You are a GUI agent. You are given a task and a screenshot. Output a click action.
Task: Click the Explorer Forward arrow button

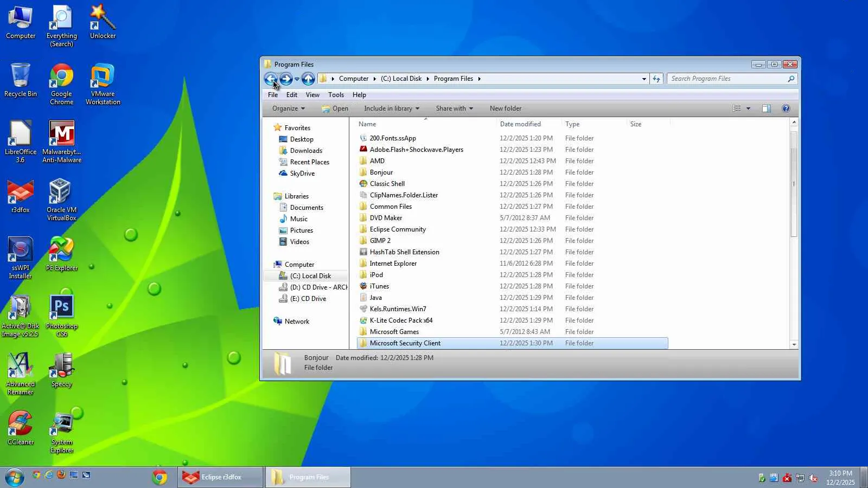[x=286, y=79]
